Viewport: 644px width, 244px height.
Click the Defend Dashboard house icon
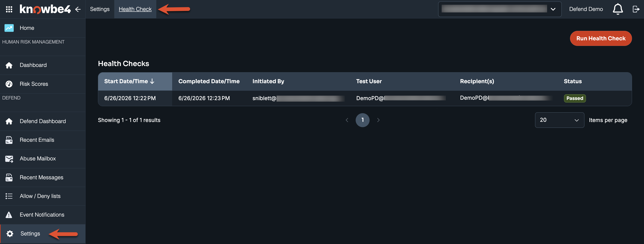[9, 121]
